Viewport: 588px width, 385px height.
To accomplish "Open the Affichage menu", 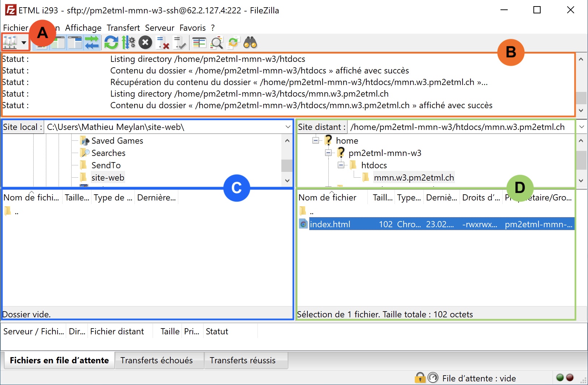I will pyautogui.click(x=83, y=28).
